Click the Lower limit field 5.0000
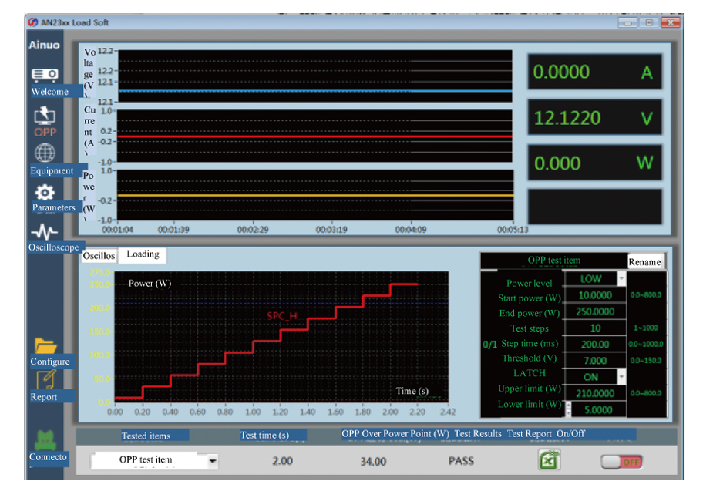702x494 pixels. [x=599, y=410]
